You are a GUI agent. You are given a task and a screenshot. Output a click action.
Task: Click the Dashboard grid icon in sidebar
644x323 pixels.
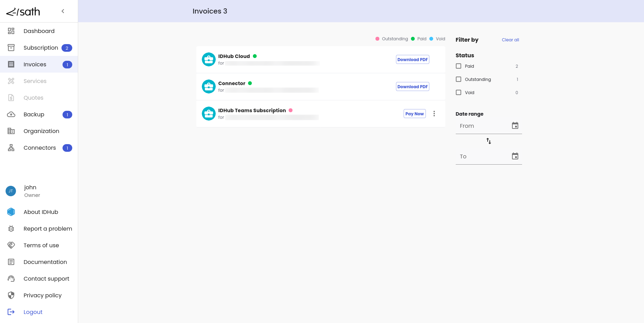tap(11, 31)
